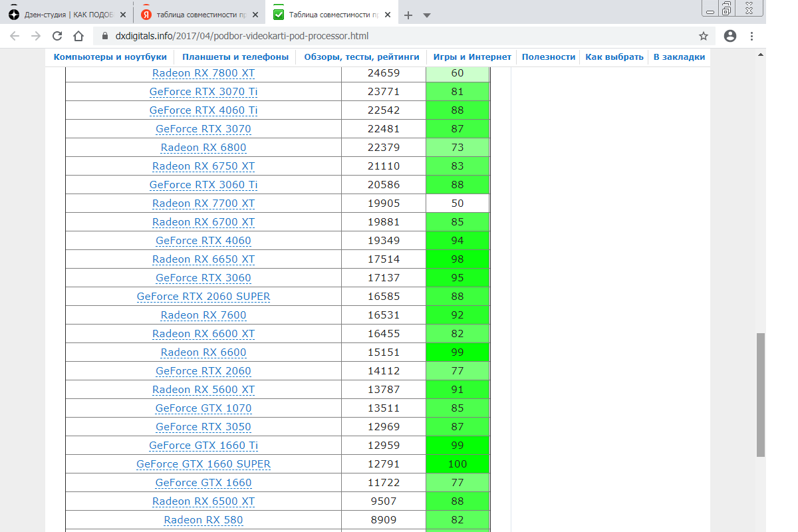Open the Radeon RX 6600 link
This screenshot has width=798, height=532.
(203, 352)
